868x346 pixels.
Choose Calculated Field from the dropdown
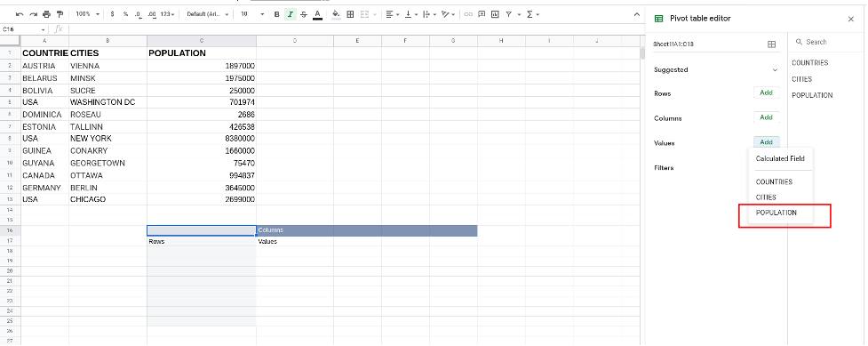coord(780,158)
